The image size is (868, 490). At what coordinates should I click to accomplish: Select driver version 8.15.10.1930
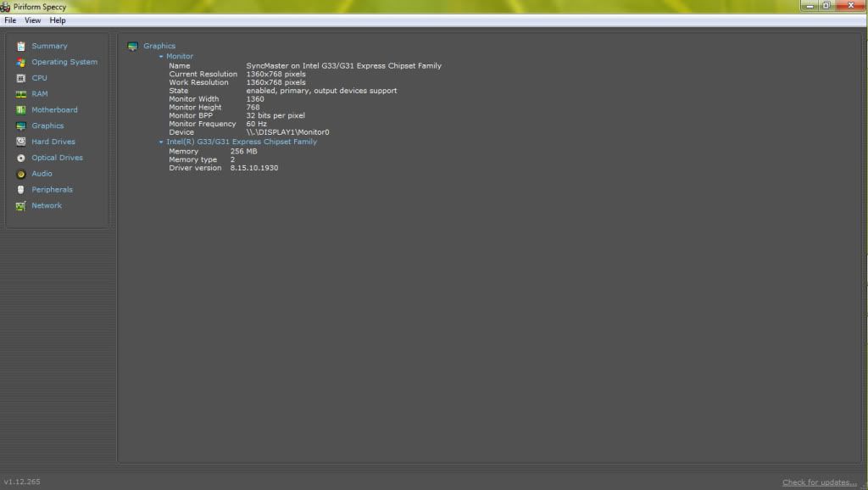[254, 168]
